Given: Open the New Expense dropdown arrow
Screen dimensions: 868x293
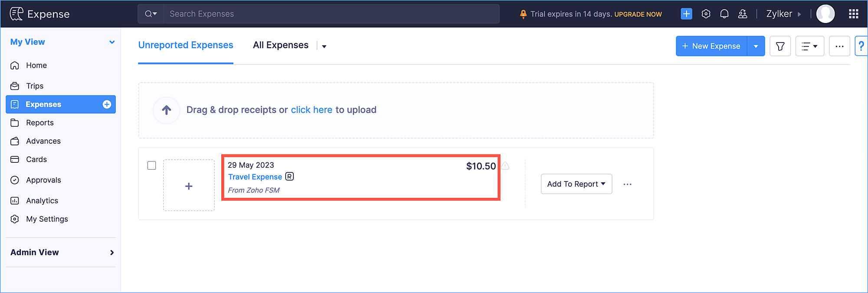Looking at the screenshot, I should (756, 46).
